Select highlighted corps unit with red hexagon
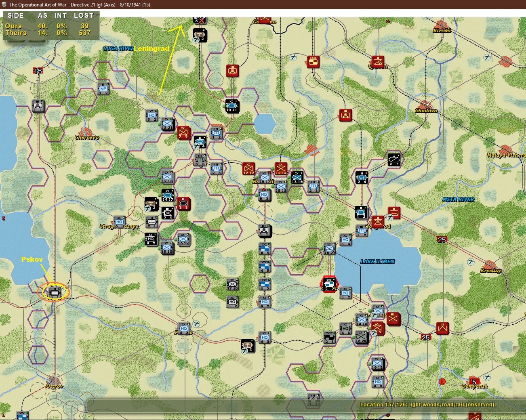Screen dimensions: 526x420 point(329,284)
